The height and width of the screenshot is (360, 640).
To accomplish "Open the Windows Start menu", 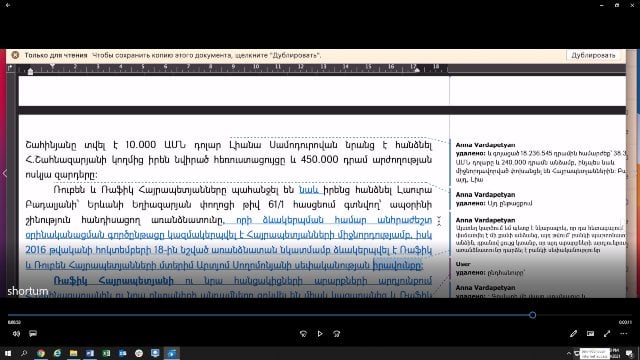I will (x=8, y=353).
